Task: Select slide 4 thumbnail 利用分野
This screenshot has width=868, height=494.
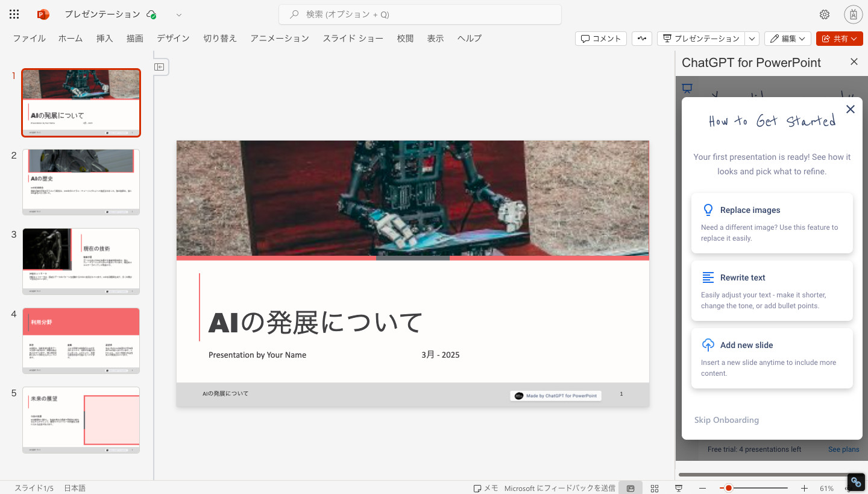Action: tap(81, 341)
